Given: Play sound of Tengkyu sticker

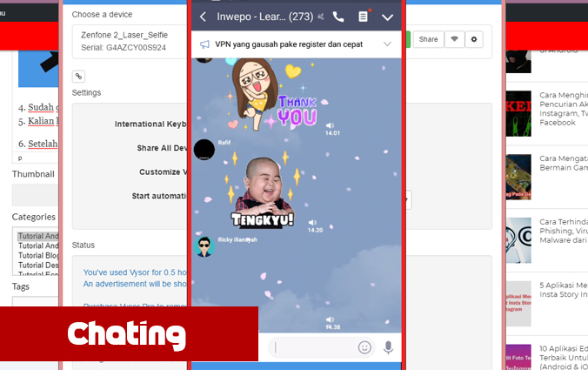Looking at the screenshot, I should coord(312,223).
